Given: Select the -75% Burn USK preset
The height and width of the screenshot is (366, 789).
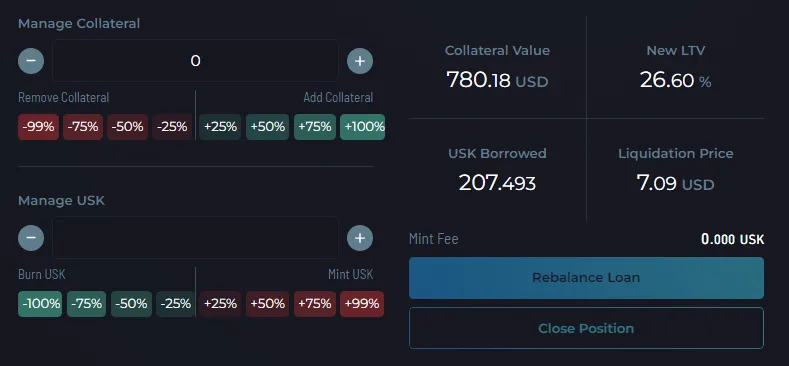Looking at the screenshot, I should (x=87, y=304).
